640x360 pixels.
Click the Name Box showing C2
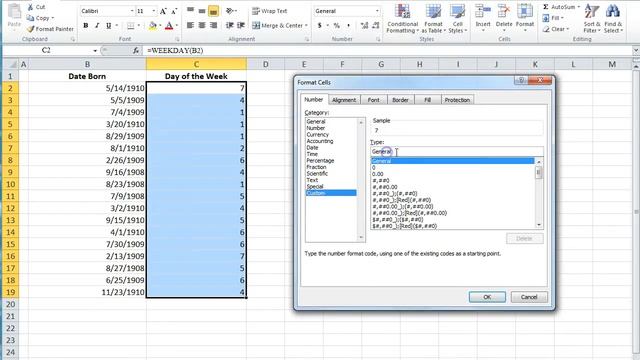46,51
